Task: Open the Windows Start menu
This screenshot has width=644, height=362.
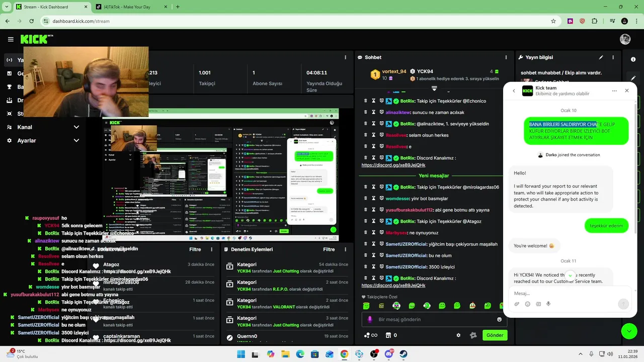Action: (240, 354)
